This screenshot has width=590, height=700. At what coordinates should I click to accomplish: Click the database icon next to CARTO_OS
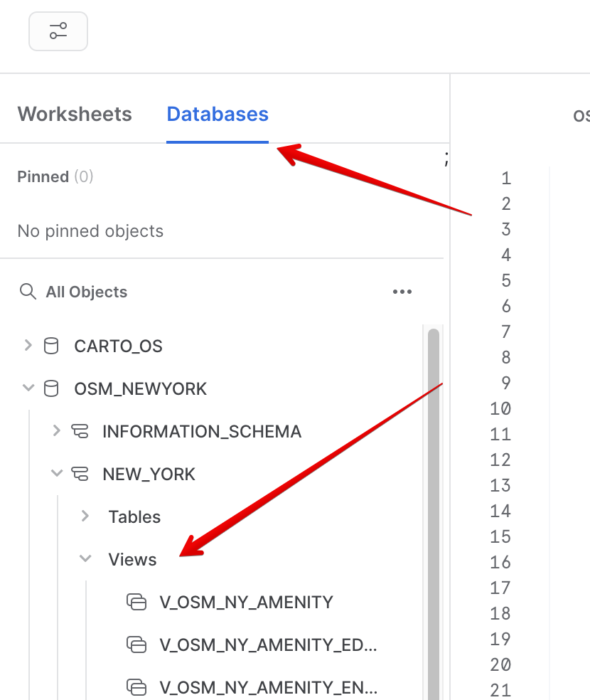click(50, 346)
